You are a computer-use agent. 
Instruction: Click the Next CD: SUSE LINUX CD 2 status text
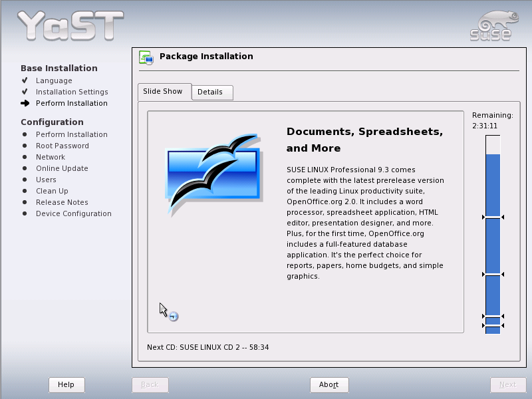(x=207, y=347)
